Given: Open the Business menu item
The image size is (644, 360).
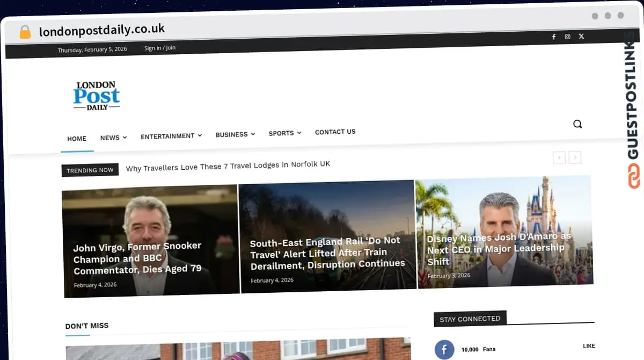Looking at the screenshot, I should coord(231,134).
